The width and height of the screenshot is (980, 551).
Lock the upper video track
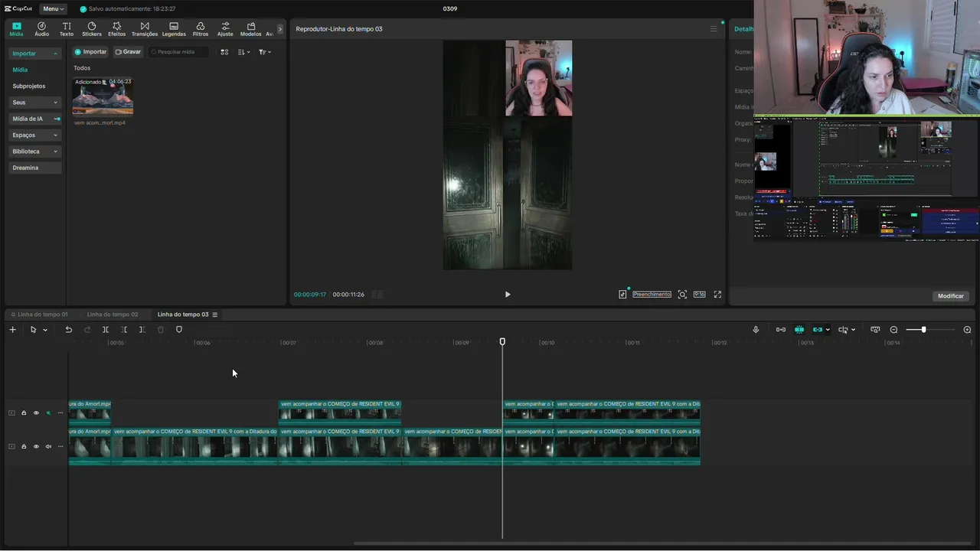coord(24,413)
